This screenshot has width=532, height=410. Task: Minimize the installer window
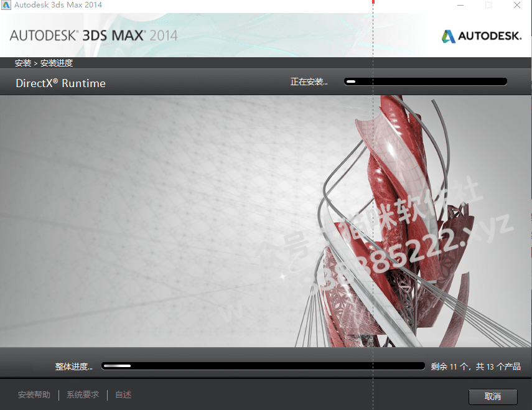460,5
